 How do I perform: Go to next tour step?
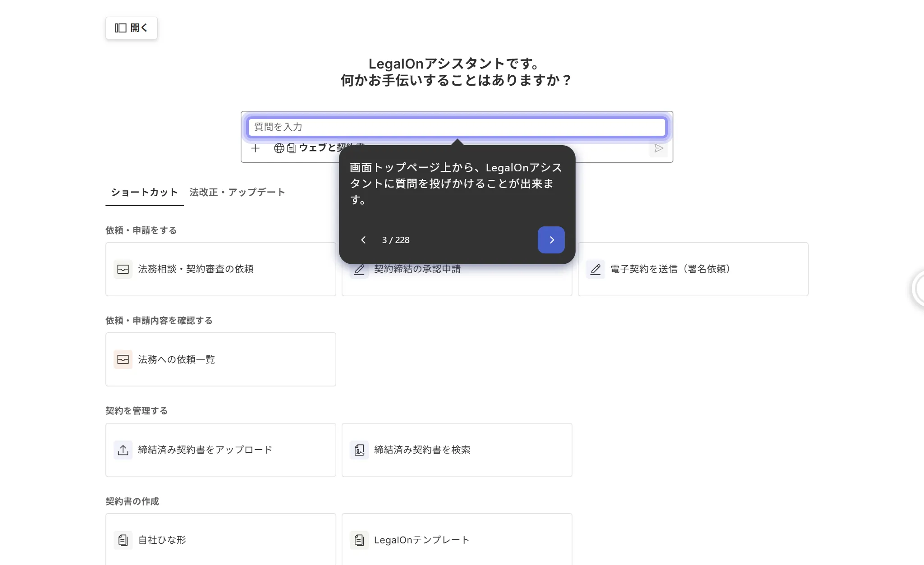[x=551, y=240]
